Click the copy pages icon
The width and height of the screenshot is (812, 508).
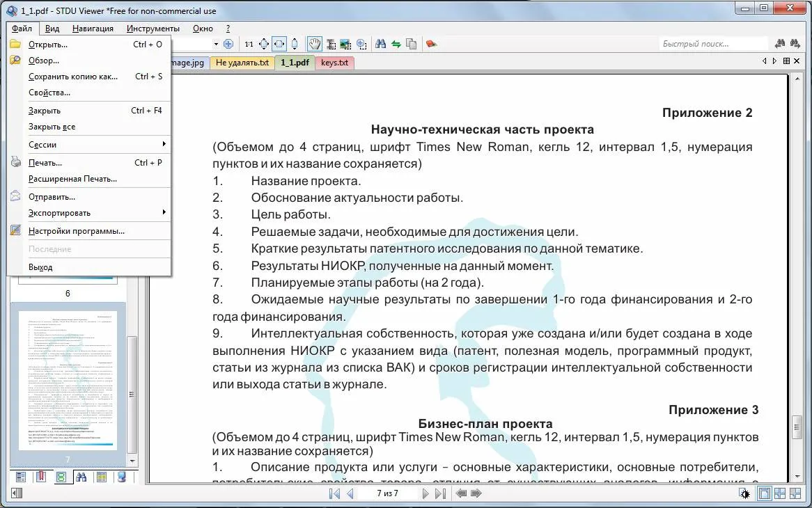click(412, 44)
